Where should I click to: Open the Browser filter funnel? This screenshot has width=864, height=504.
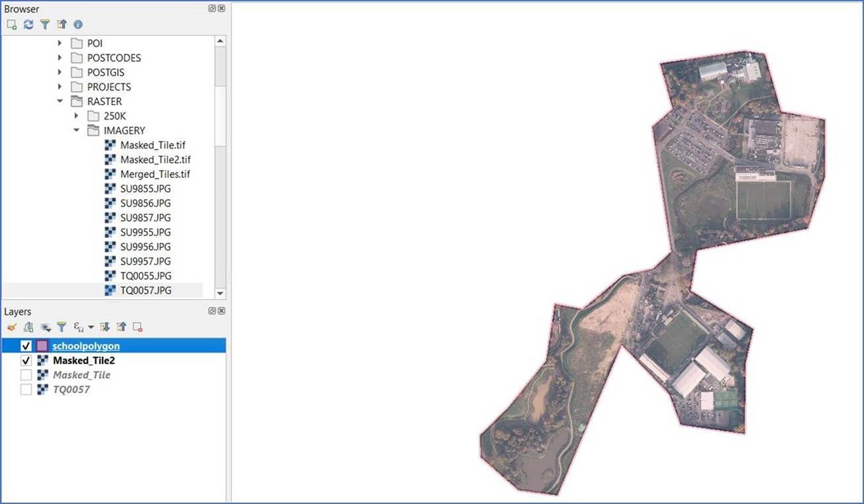coord(44,24)
